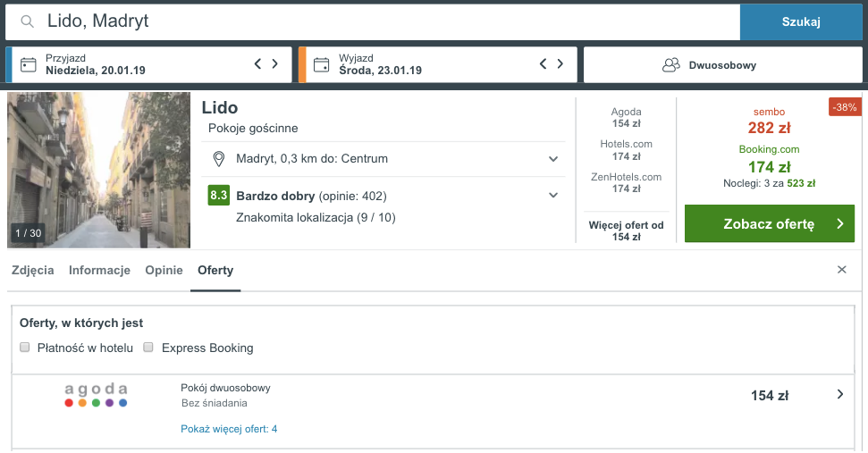Click the green Zobacz ofertę button
Image resolution: width=868 pixels, height=453 pixels.
(x=770, y=223)
